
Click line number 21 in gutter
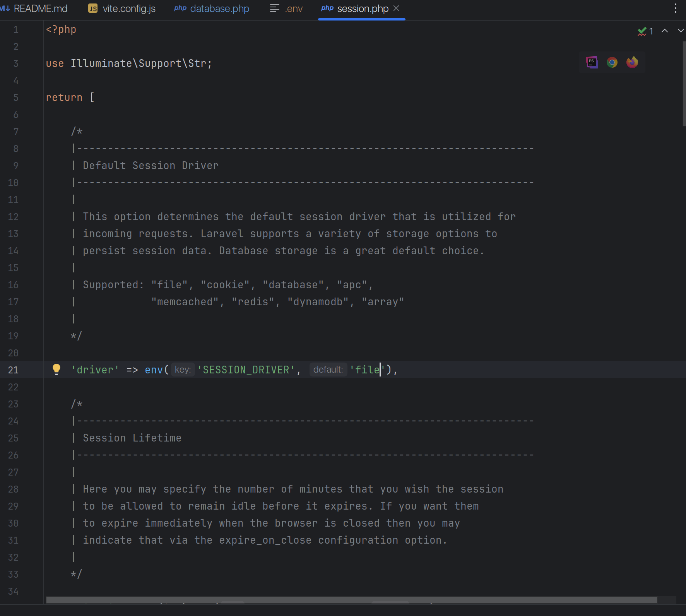pyautogui.click(x=13, y=370)
